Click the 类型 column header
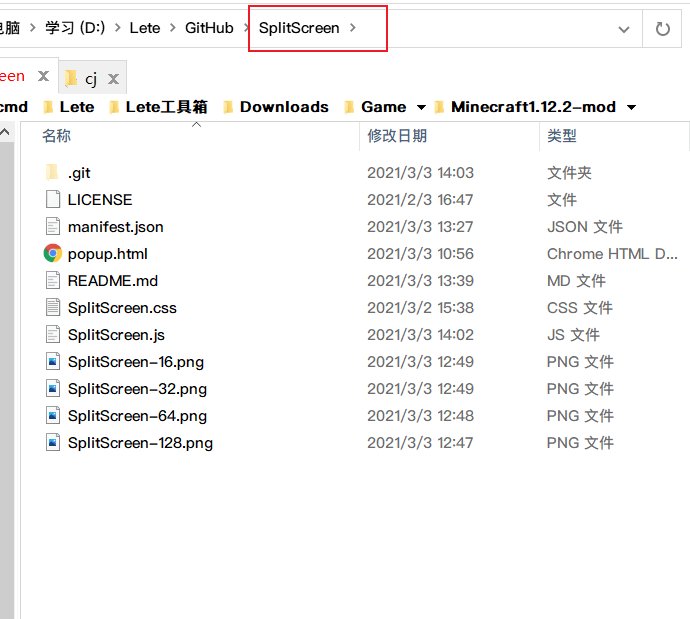This screenshot has height=619, width=690. pos(562,136)
